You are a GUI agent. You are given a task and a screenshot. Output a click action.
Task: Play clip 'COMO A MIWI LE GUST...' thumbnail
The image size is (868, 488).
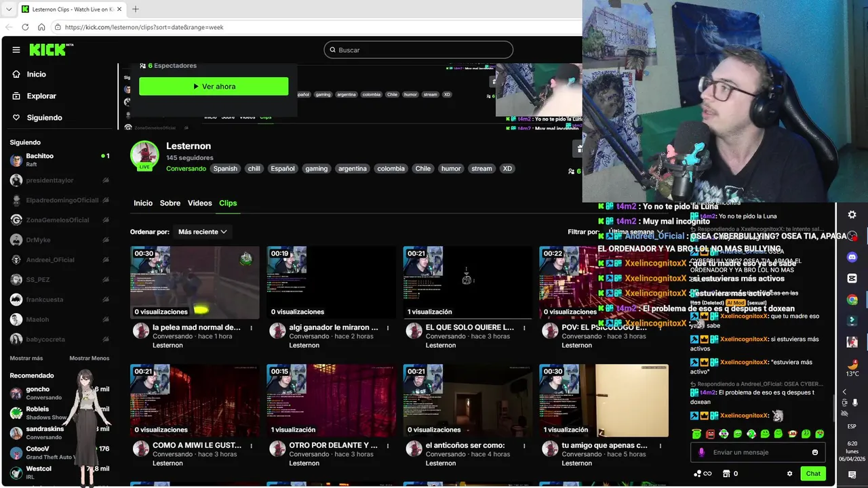(195, 401)
